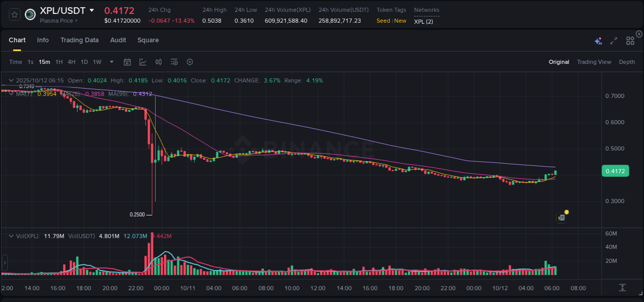Image resolution: width=644 pixels, height=302 pixels.
Task: Click the candlestick display settings icon
Action: 159,62
